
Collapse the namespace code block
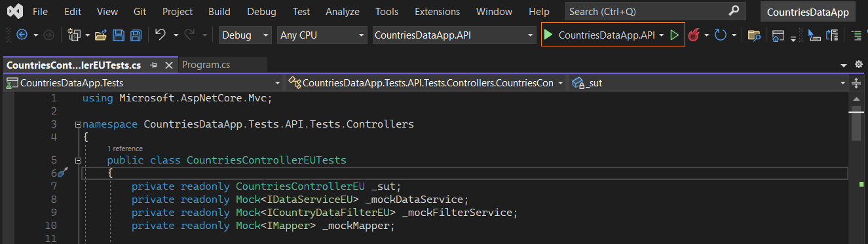pyautogui.click(x=78, y=124)
